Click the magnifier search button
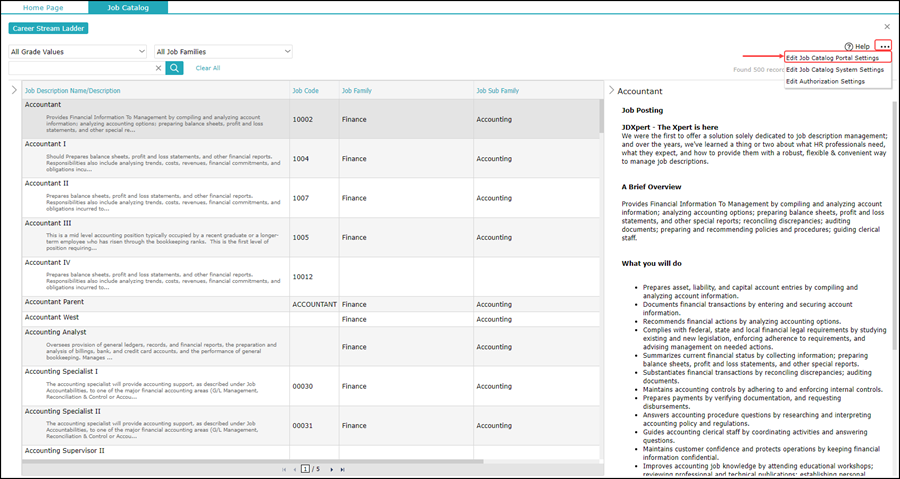 pos(174,68)
